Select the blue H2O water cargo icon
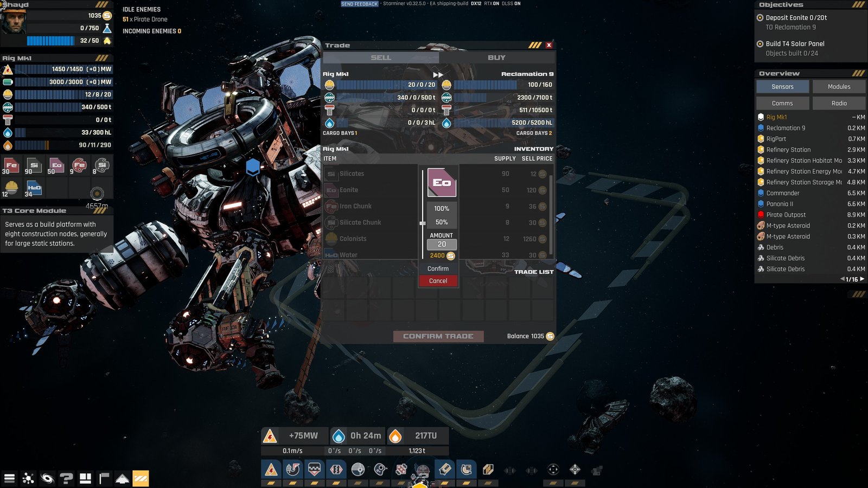The width and height of the screenshot is (868, 488). [x=34, y=188]
